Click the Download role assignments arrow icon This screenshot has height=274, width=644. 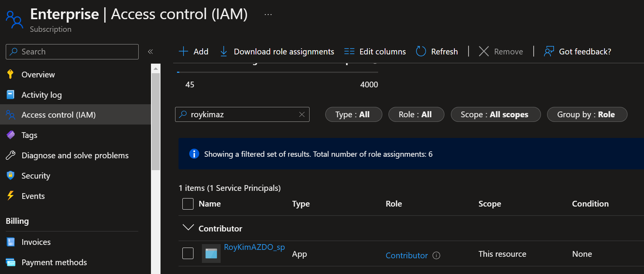[x=224, y=51]
